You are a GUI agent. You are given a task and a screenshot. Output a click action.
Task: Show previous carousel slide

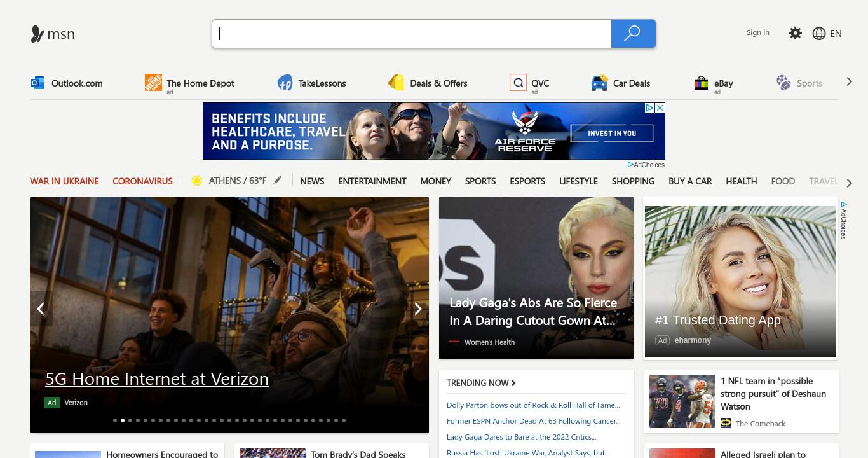click(41, 309)
